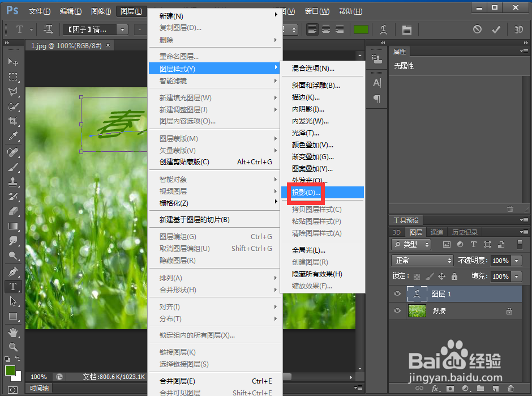Image resolution: width=532 pixels, height=396 pixels.
Task: Choose 混合选项(N)... entry
Action: coord(323,68)
